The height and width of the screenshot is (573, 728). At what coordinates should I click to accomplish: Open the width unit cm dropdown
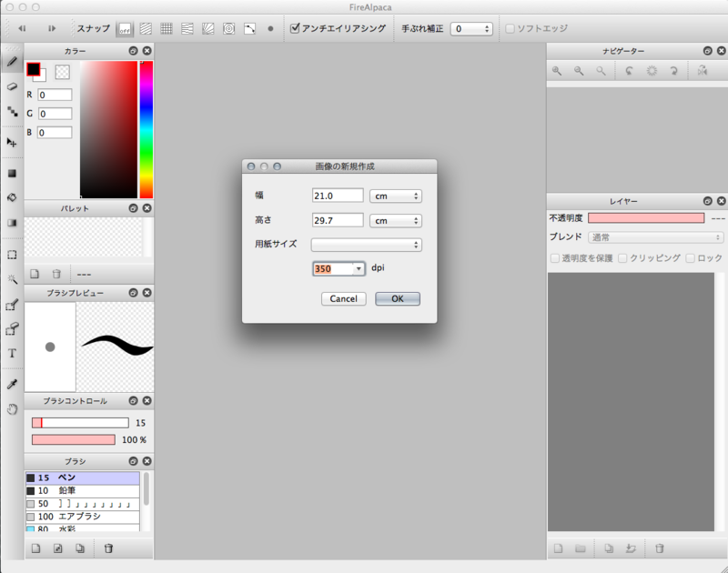pos(396,196)
